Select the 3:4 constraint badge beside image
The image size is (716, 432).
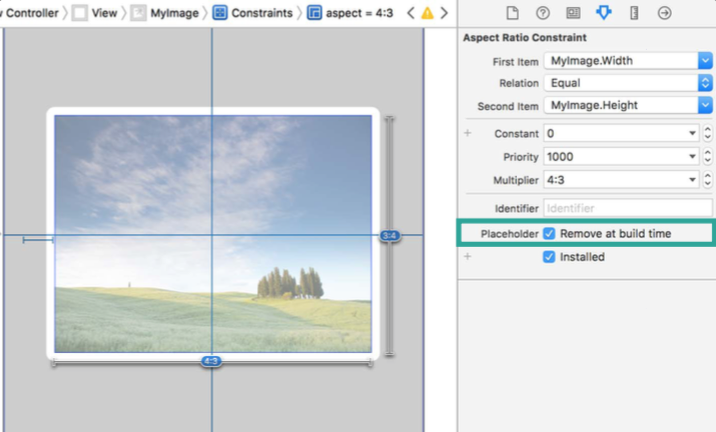pos(390,236)
